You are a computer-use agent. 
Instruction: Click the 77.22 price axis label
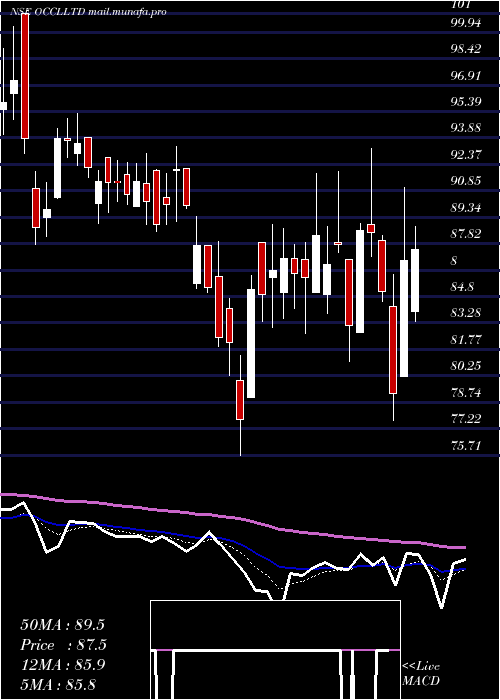pyautogui.click(x=466, y=419)
